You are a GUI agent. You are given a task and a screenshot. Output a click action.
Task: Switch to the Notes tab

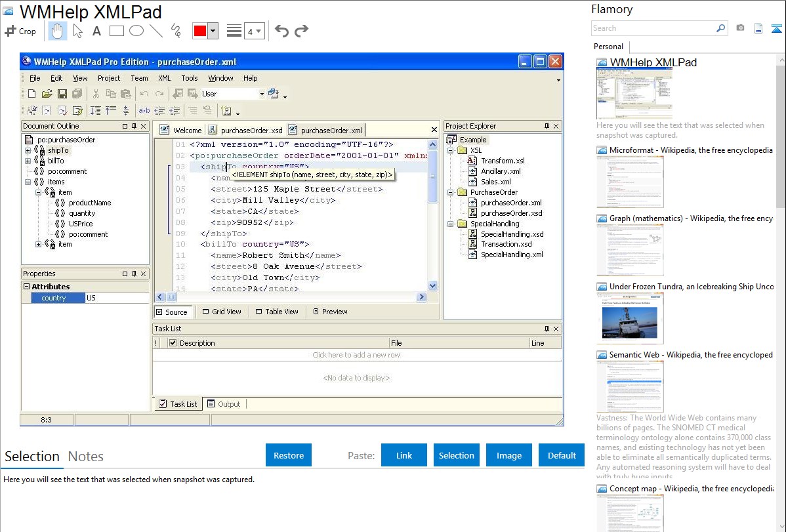[x=85, y=457]
